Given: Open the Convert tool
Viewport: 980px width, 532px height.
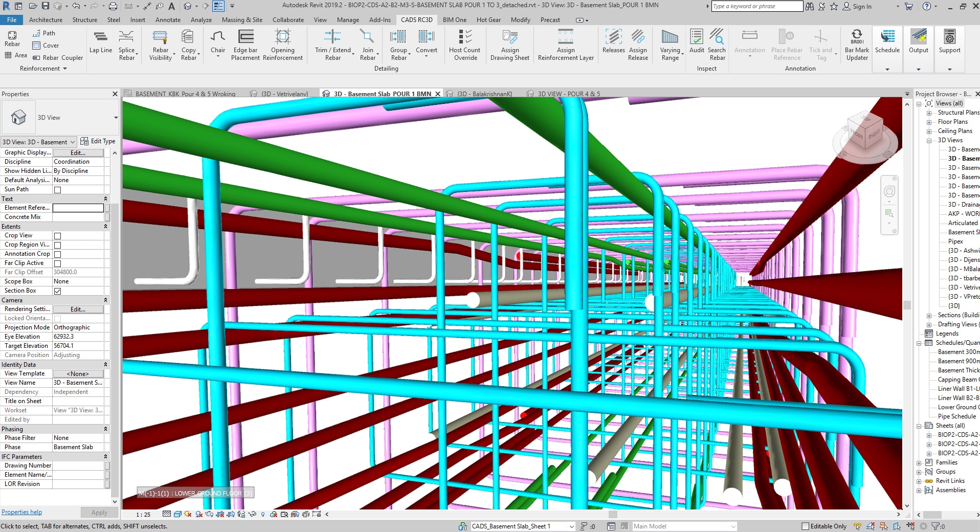Looking at the screenshot, I should tap(426, 42).
